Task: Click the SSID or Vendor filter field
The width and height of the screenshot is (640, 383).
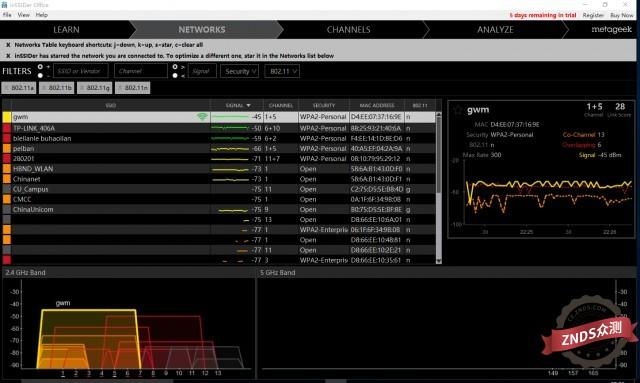Action: point(81,71)
